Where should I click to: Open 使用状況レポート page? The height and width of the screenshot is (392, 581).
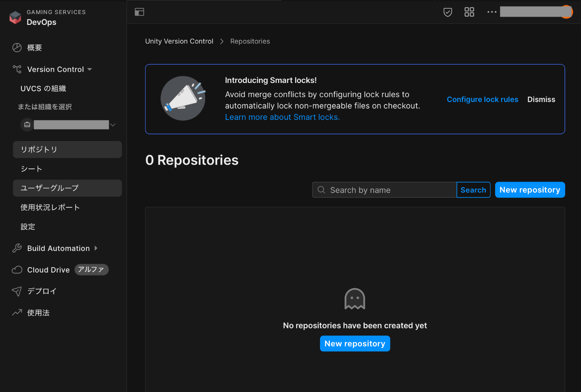pos(50,207)
